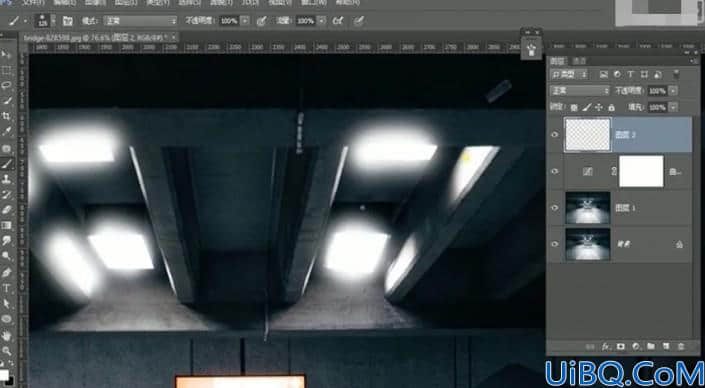Select the Hand tool
705x388 pixels.
click(6, 335)
